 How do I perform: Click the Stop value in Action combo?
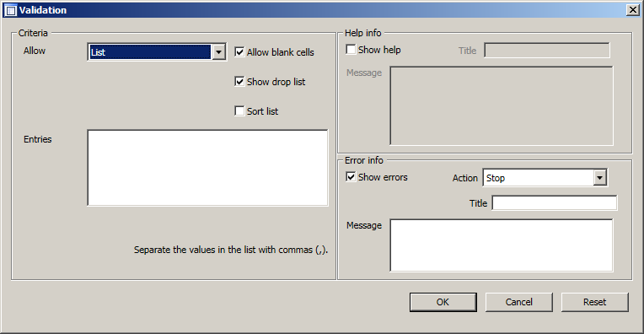539,178
